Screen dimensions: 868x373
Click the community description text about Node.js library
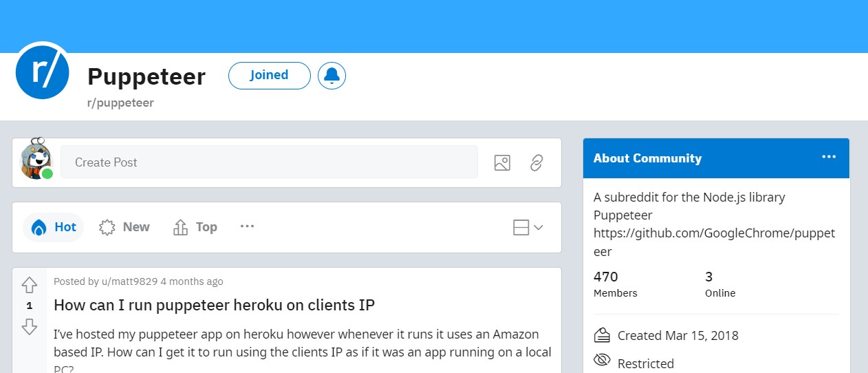(715, 224)
